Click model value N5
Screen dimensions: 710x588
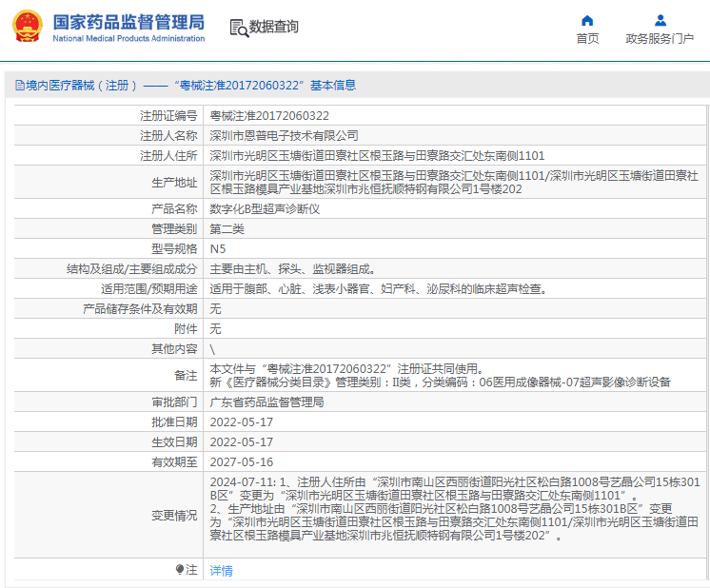218,249
